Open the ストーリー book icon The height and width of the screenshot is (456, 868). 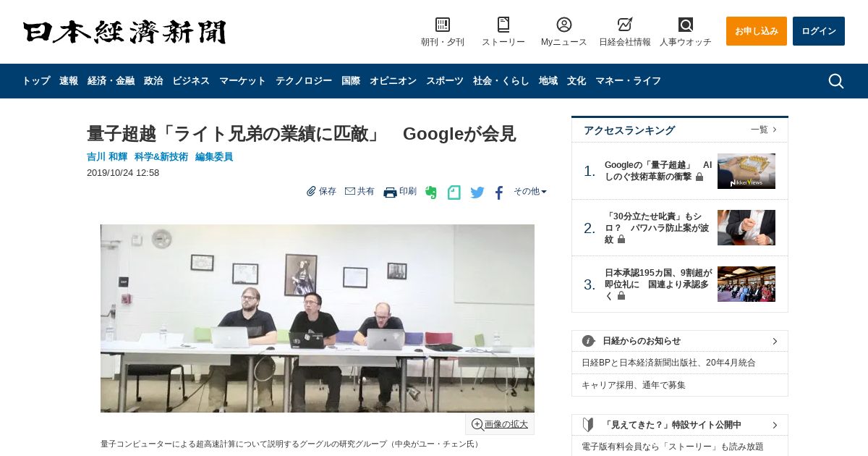click(503, 25)
